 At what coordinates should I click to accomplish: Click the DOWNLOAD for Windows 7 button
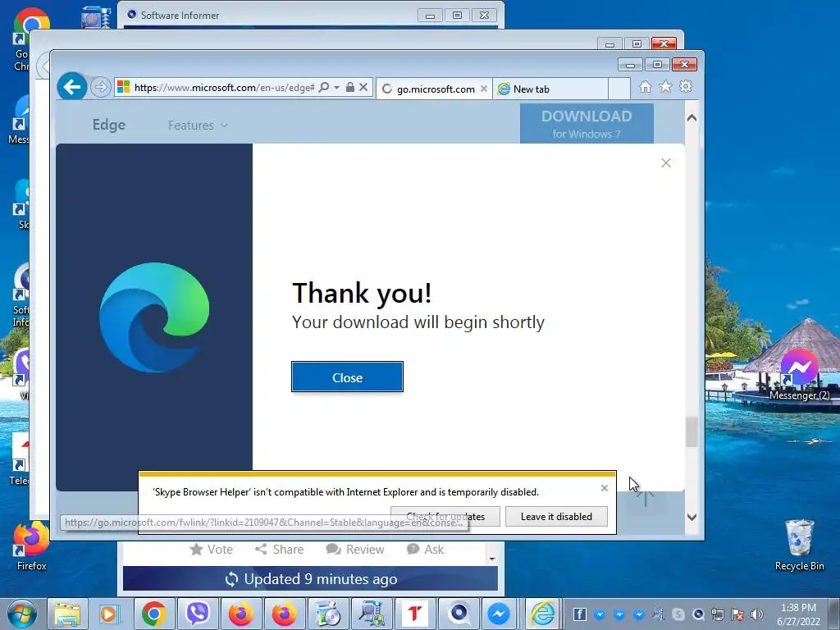click(587, 124)
